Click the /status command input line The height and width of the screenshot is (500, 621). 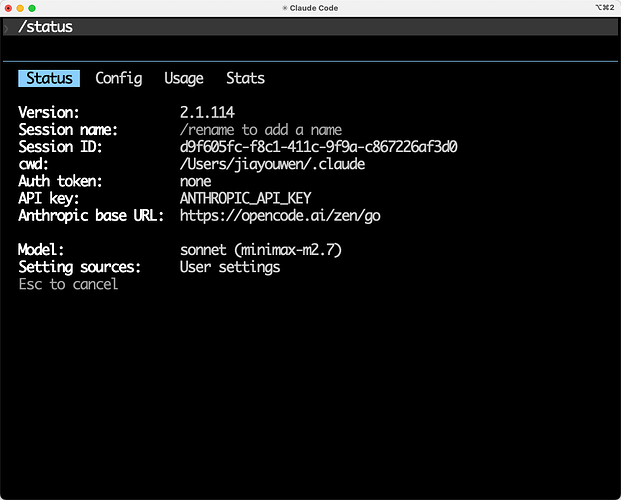coord(310,27)
